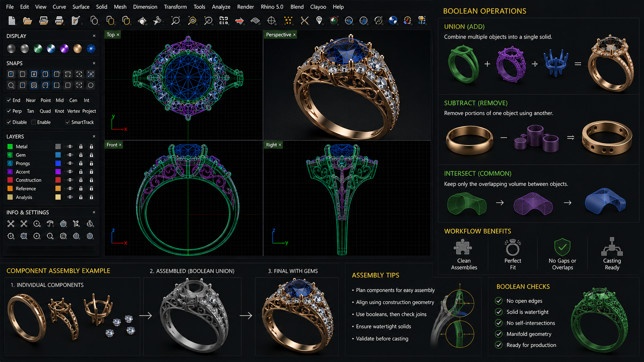Toggle the first lock on Accent layer
The image size is (644, 362).
[x=81, y=172]
